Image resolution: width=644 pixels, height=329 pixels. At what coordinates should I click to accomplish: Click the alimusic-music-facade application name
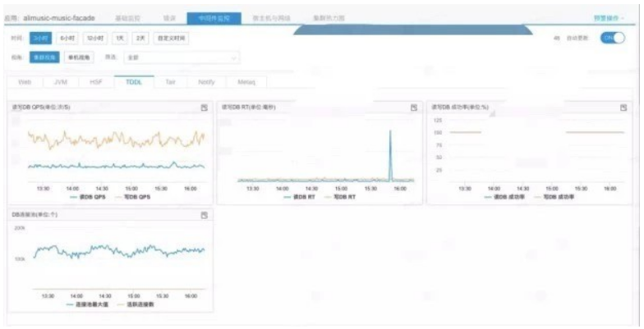59,18
